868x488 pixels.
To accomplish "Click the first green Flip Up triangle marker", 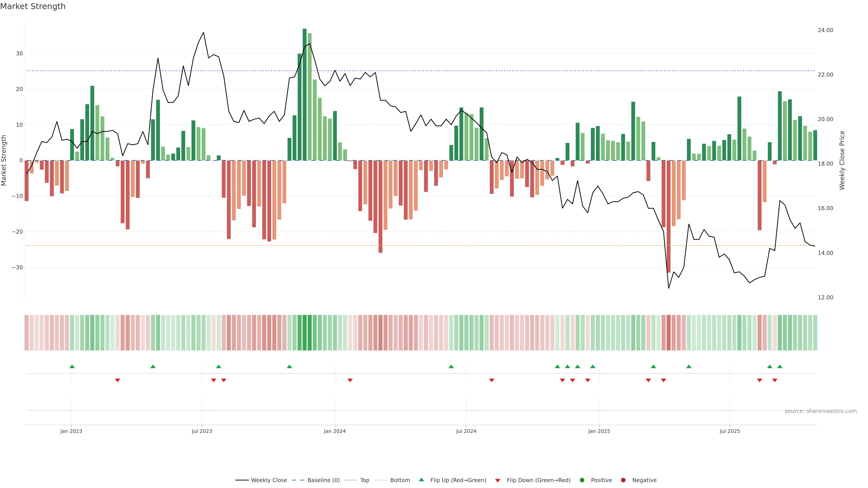I will click(x=72, y=366).
